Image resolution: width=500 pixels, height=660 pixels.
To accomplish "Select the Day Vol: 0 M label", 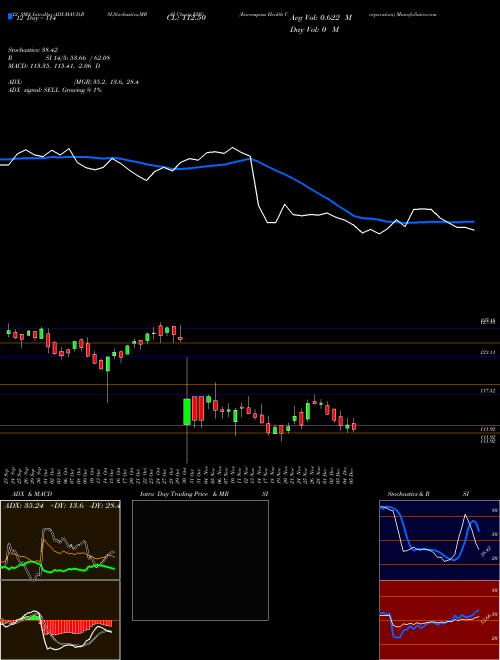I will [x=315, y=30].
